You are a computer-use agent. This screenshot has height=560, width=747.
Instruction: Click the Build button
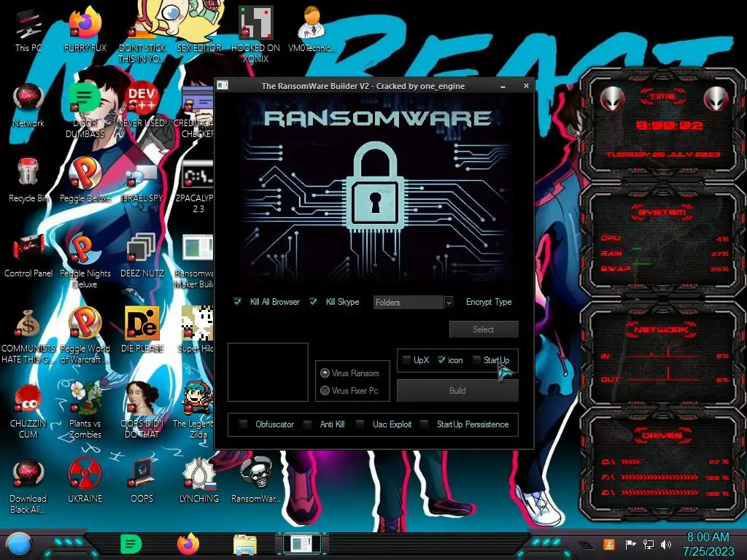(x=457, y=391)
